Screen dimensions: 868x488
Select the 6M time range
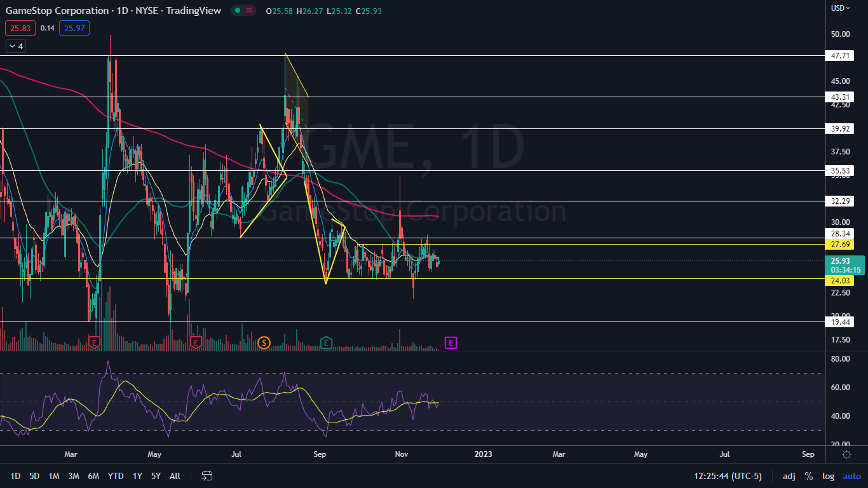pyautogui.click(x=93, y=476)
